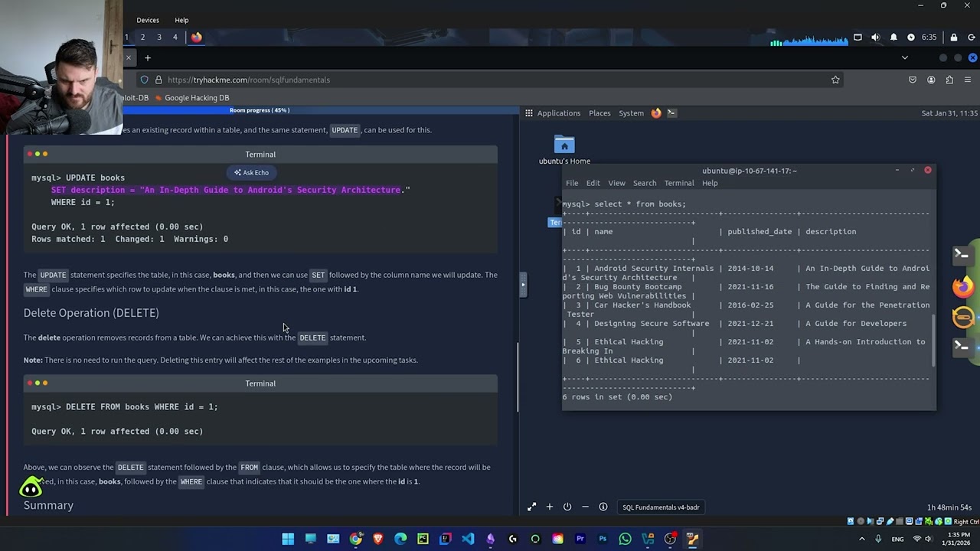The width and height of the screenshot is (980, 551).
Task: Open the speaker volume tray icon
Action: click(929, 539)
